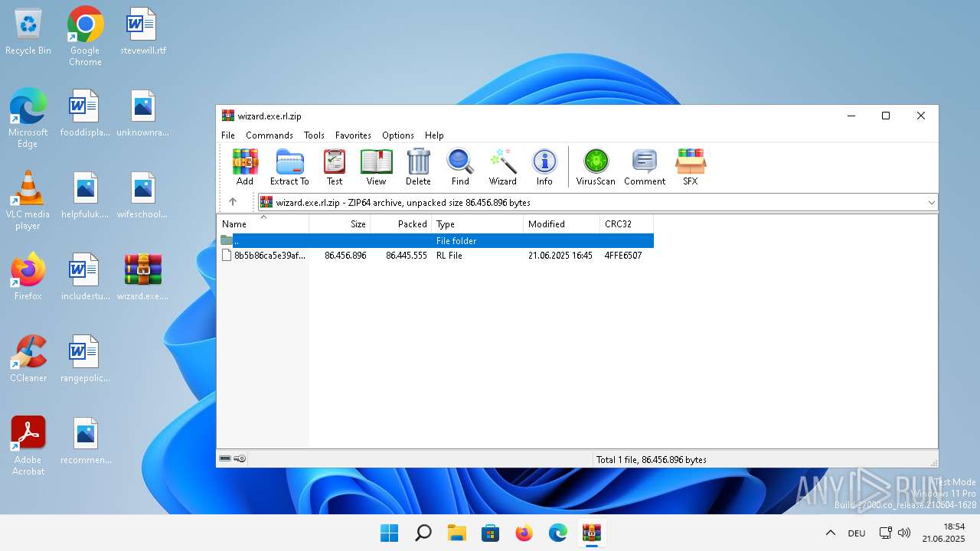This screenshot has width=980, height=551.
Task: Click WinRAR taskbar icon
Action: click(x=591, y=533)
